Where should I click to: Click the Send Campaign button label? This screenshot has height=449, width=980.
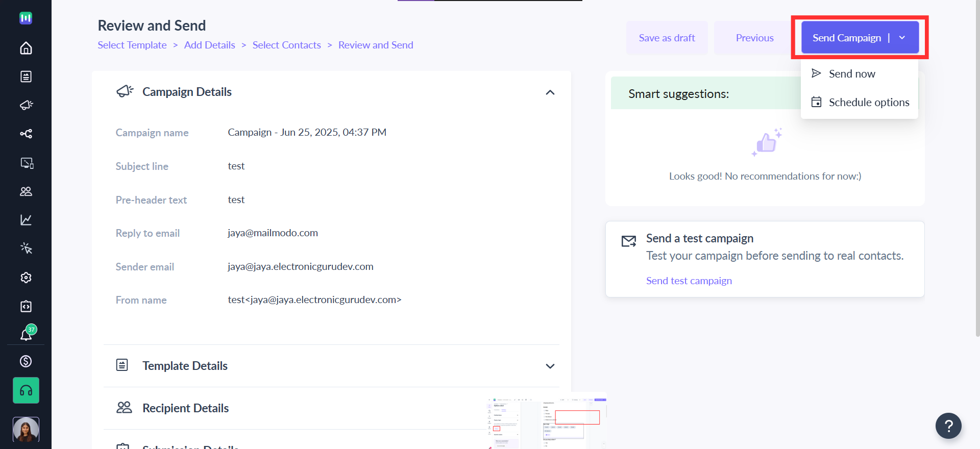(847, 38)
